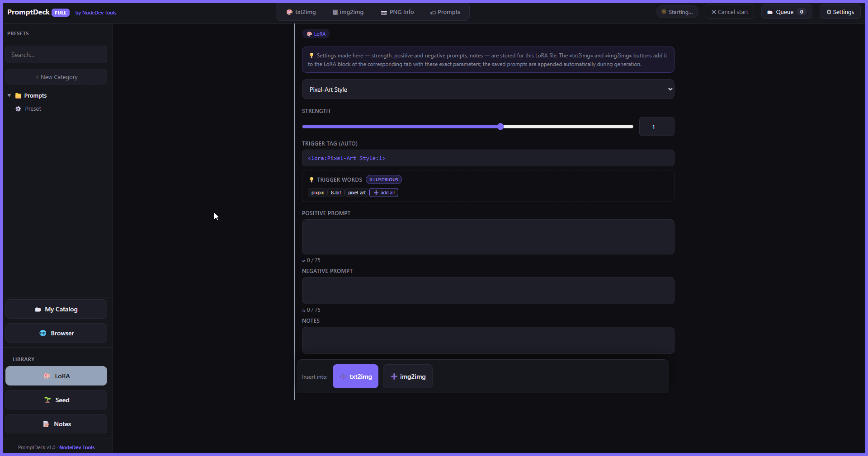Click the LoRA palette icon in library

(47, 376)
